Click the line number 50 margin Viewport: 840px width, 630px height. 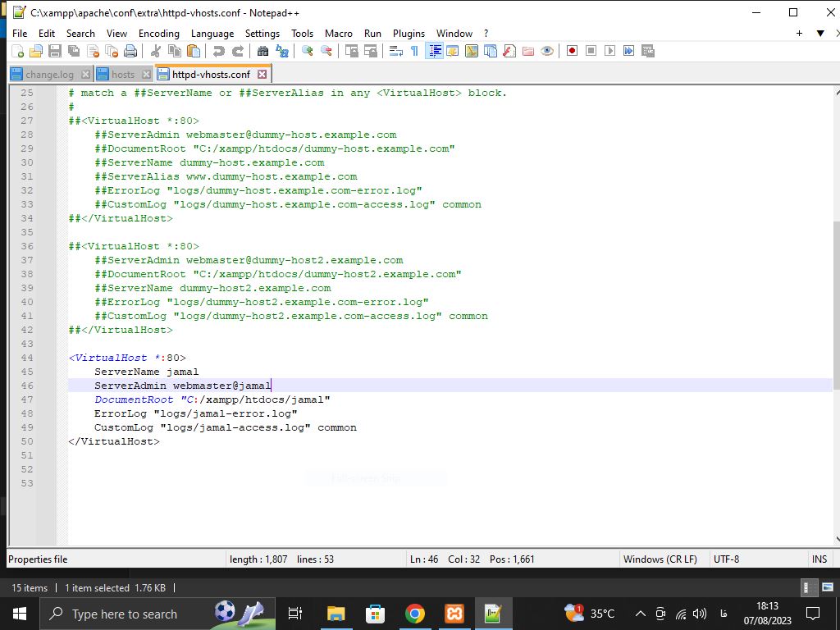point(27,441)
